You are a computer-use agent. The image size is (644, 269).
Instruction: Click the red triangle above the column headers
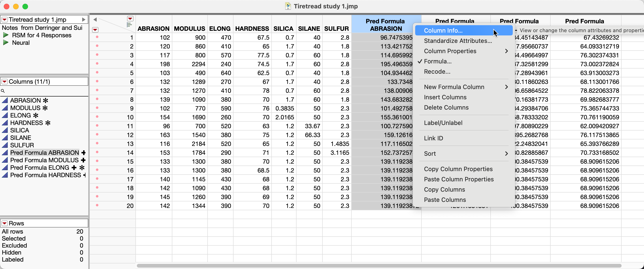[x=130, y=19]
